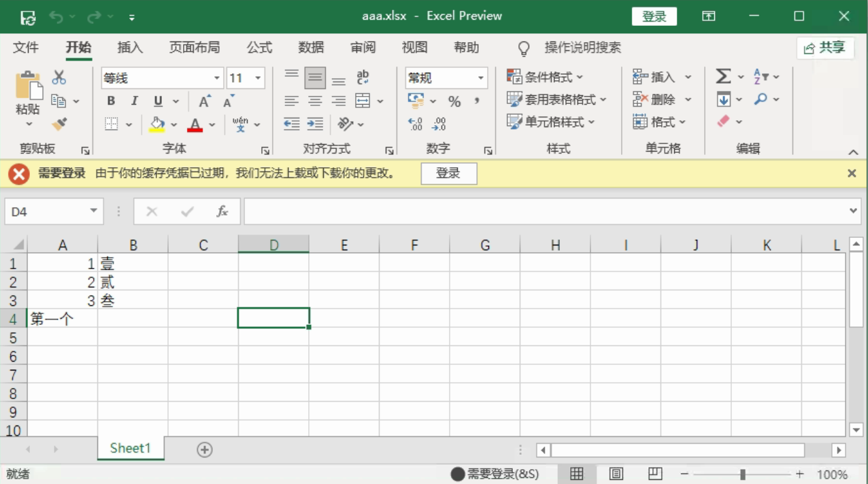Click the Format Painter brush icon
This screenshot has width=868, height=484.
pyautogui.click(x=60, y=124)
